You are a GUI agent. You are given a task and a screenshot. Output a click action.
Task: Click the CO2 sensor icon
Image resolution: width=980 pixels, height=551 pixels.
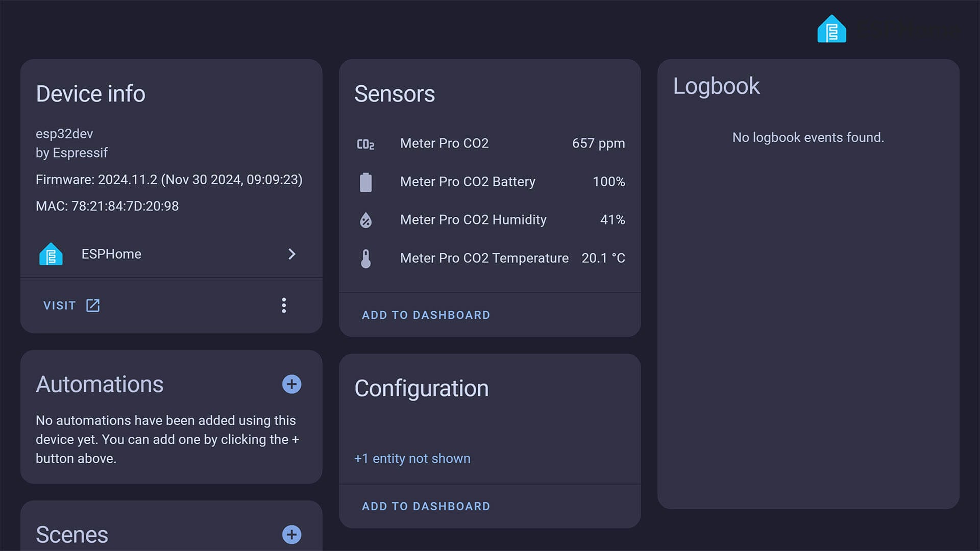pos(365,143)
